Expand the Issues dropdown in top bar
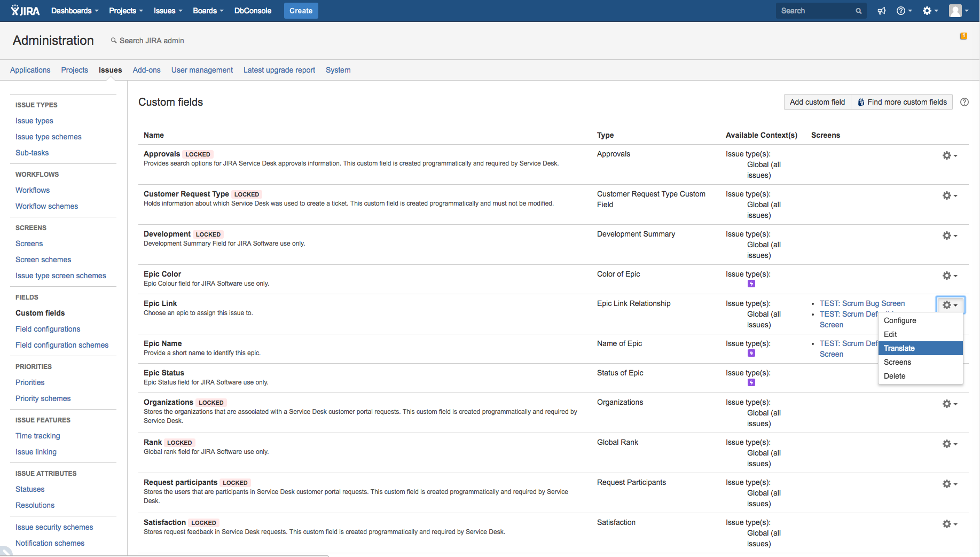The height and width of the screenshot is (557, 980). [x=168, y=11]
